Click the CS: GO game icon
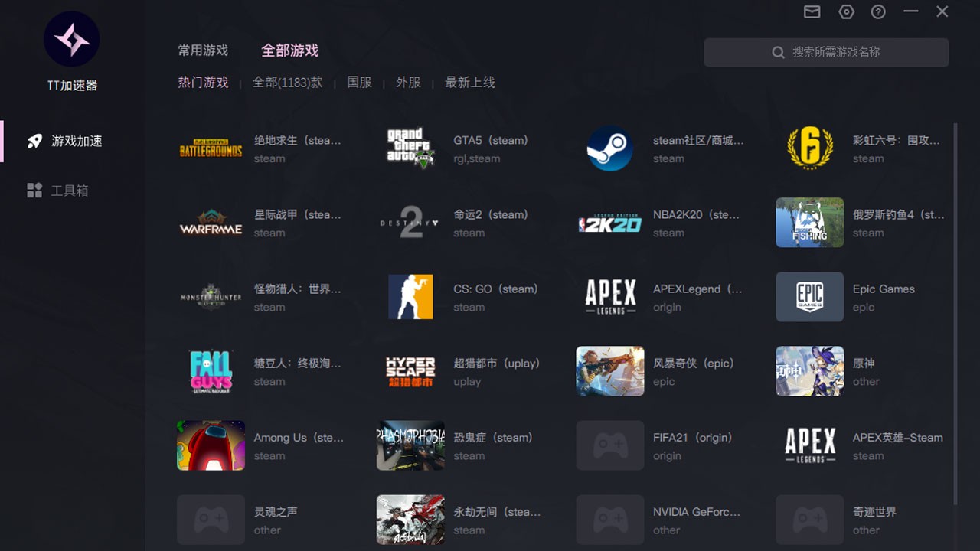Screen dimensions: 980x551 [410, 297]
